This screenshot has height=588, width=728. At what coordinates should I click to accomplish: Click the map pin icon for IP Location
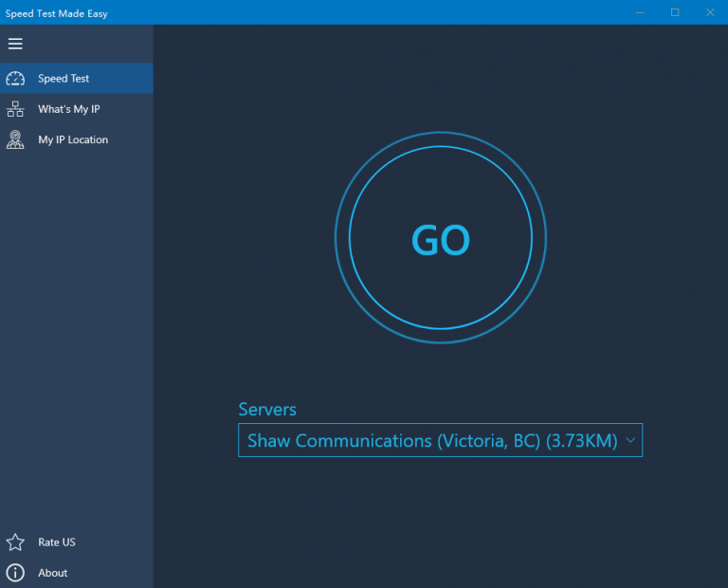point(15,139)
